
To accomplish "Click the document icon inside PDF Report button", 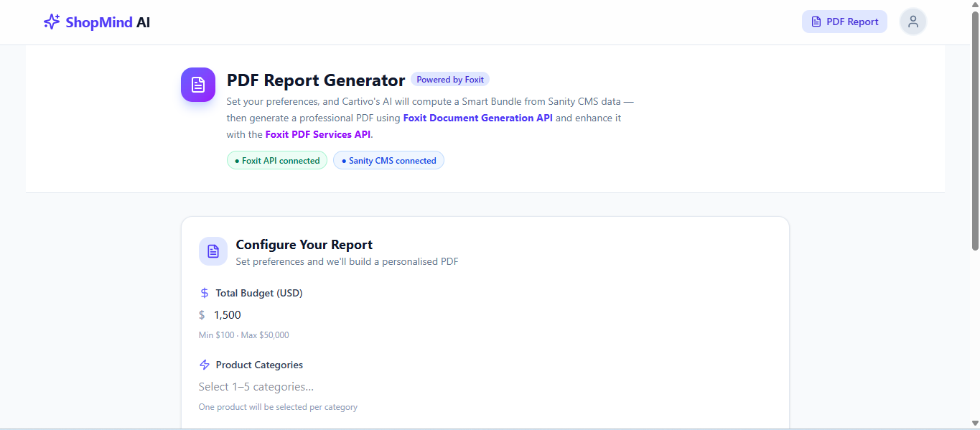I will 816,22.
